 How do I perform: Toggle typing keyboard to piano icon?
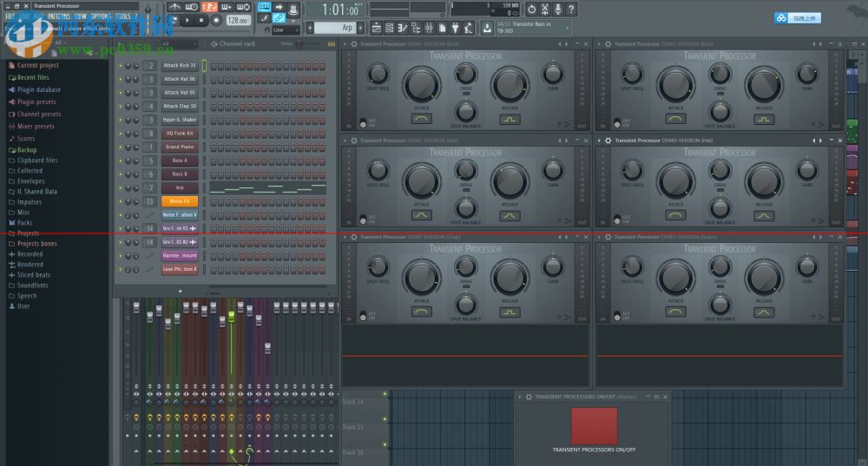[x=264, y=7]
